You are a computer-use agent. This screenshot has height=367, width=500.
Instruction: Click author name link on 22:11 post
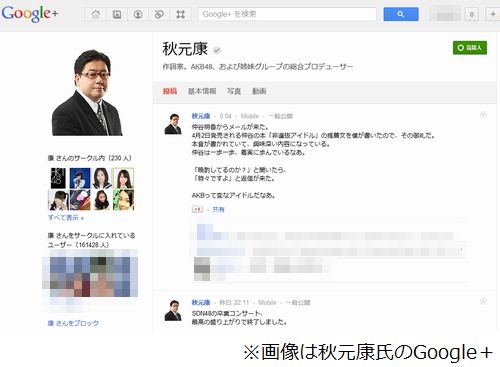pyautogui.click(x=201, y=302)
